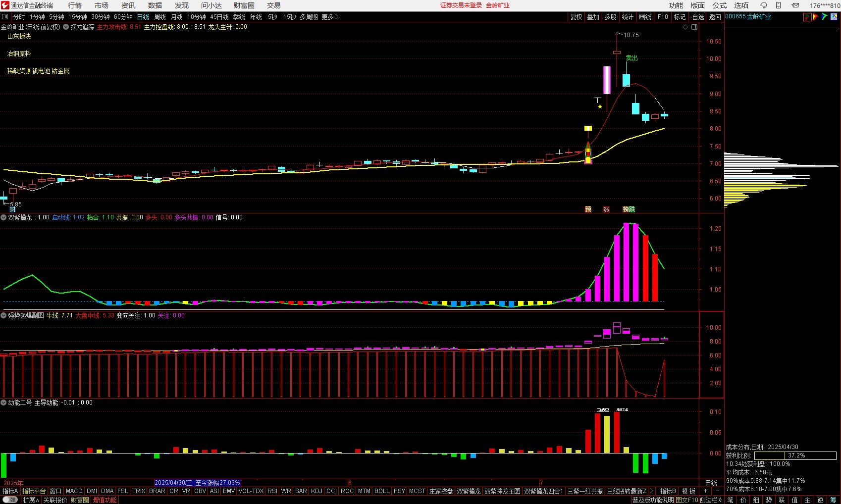Viewport: 841px width, 504px height.
Task: Open the 强势起爆副图 indicator dropdown arrow
Action: [3, 315]
